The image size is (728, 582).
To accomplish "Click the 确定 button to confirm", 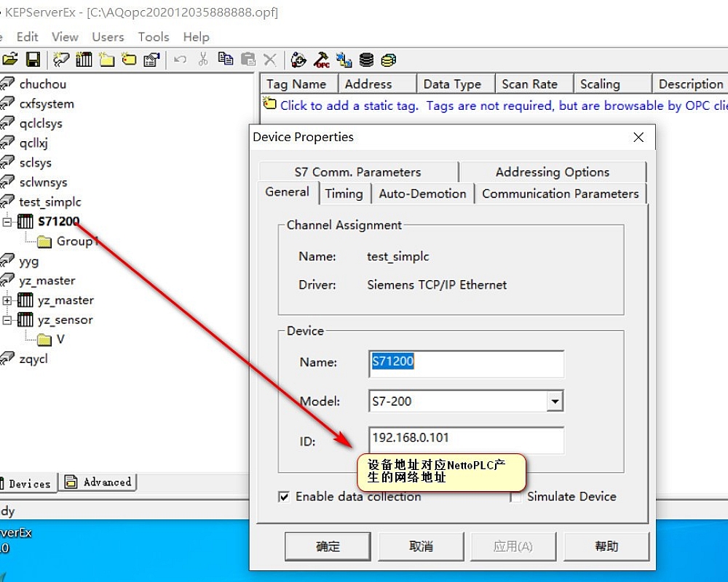I will point(328,546).
